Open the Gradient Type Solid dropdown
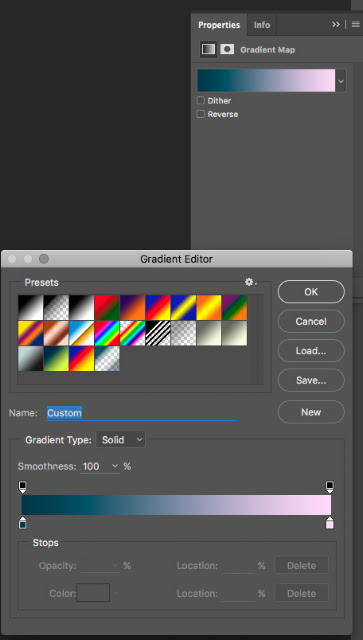This screenshot has width=363, height=640. pyautogui.click(x=120, y=440)
